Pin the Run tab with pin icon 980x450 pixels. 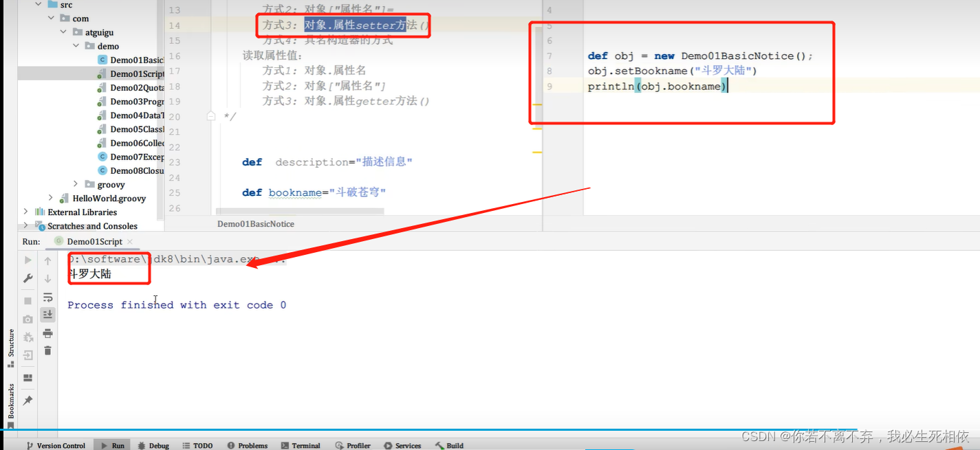click(28, 401)
